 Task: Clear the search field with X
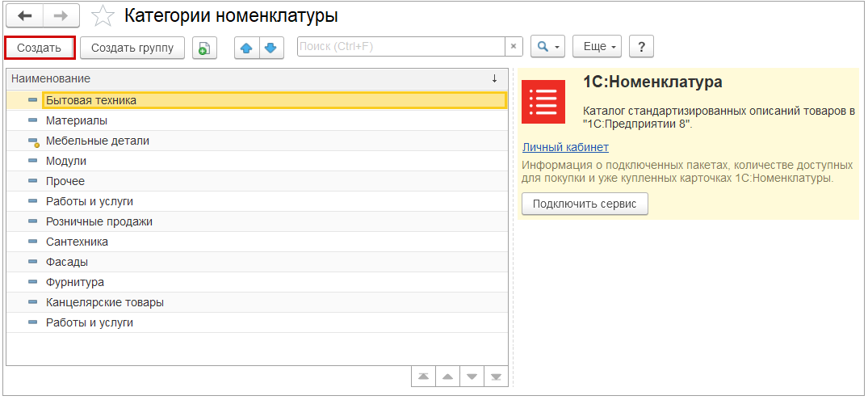coord(514,48)
